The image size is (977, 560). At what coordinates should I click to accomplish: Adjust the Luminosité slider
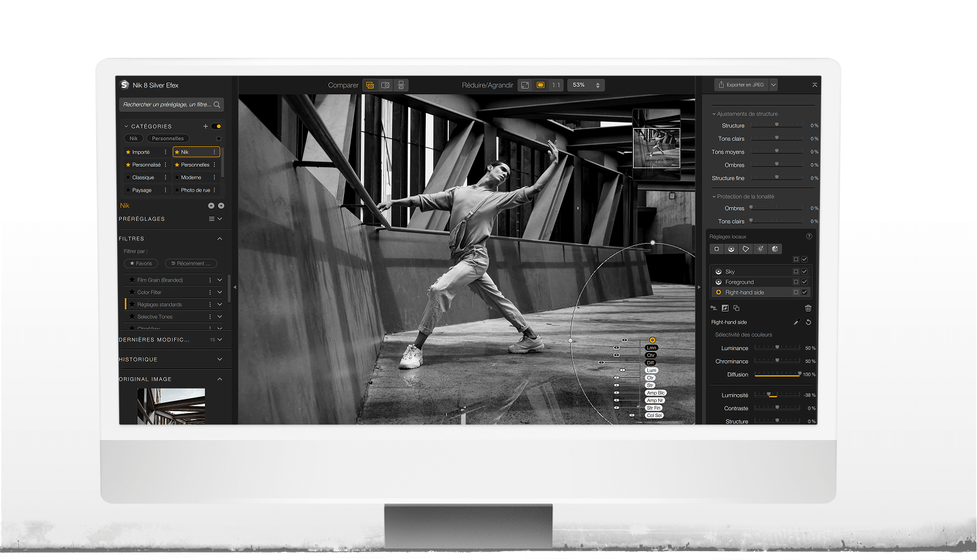pyautogui.click(x=777, y=395)
